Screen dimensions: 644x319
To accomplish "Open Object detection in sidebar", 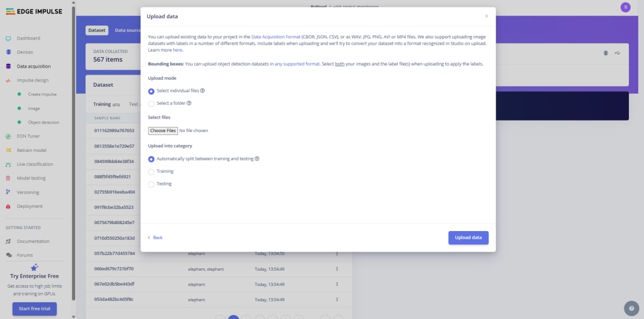I will click(44, 122).
